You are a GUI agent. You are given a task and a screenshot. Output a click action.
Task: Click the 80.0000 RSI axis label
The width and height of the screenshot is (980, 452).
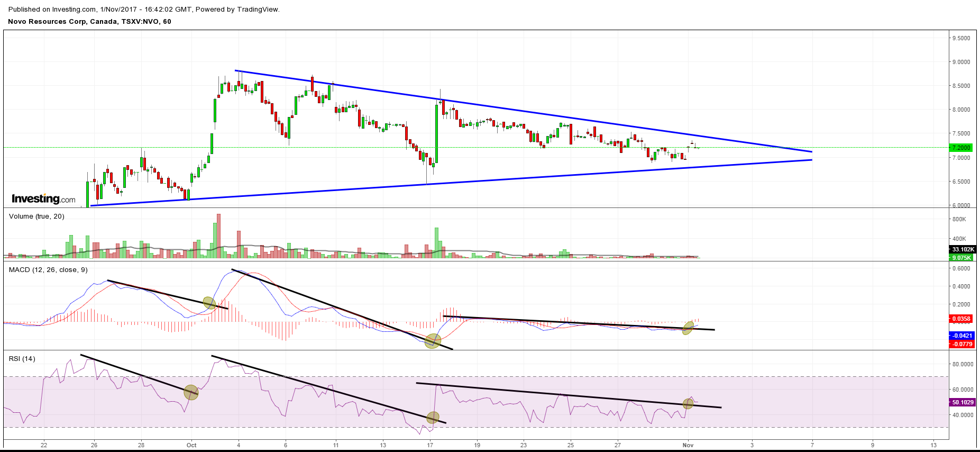(x=963, y=364)
